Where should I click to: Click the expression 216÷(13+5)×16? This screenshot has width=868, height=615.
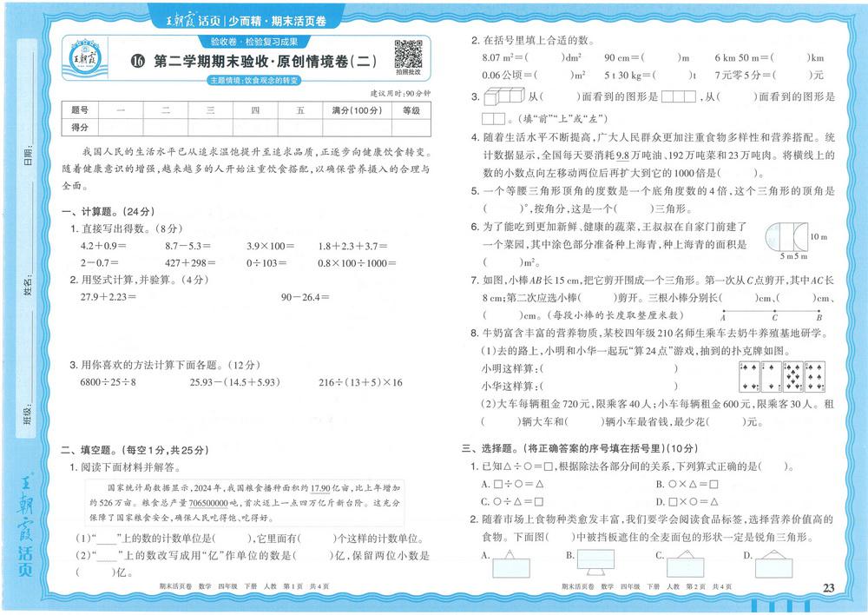[x=361, y=382]
